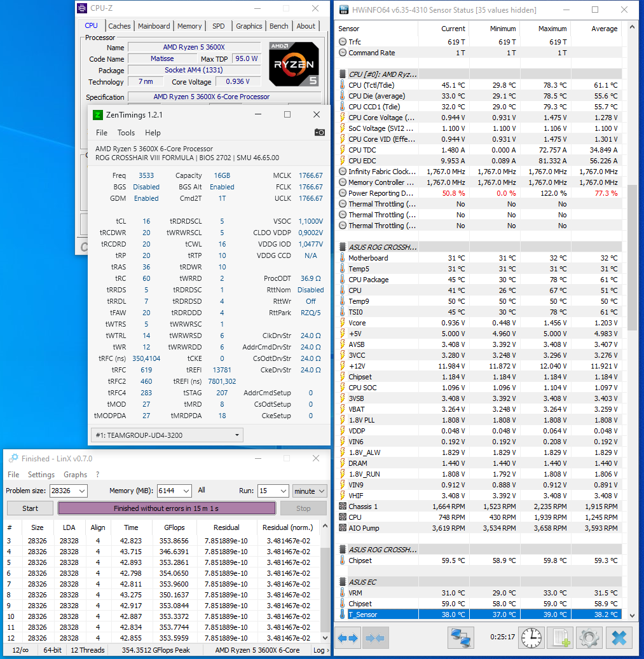The height and width of the screenshot is (659, 644).
Task: Click the AMD Ryzen 5 3600X name field
Action: (x=194, y=47)
